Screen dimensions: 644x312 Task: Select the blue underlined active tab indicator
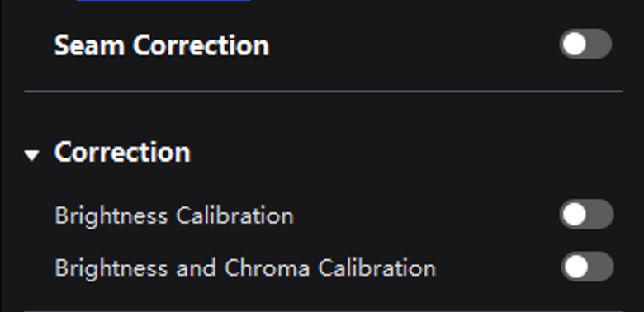(x=163, y=0)
